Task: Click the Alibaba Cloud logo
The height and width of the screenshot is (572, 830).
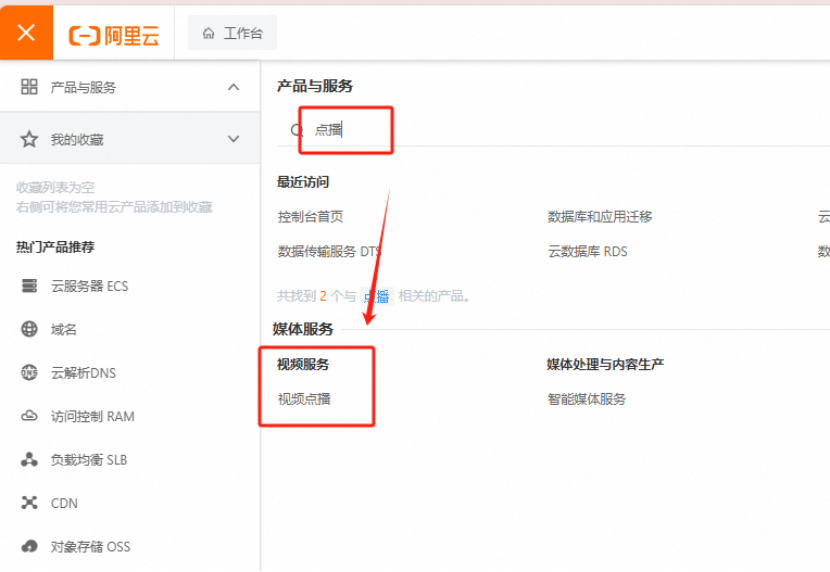Action: tap(114, 36)
